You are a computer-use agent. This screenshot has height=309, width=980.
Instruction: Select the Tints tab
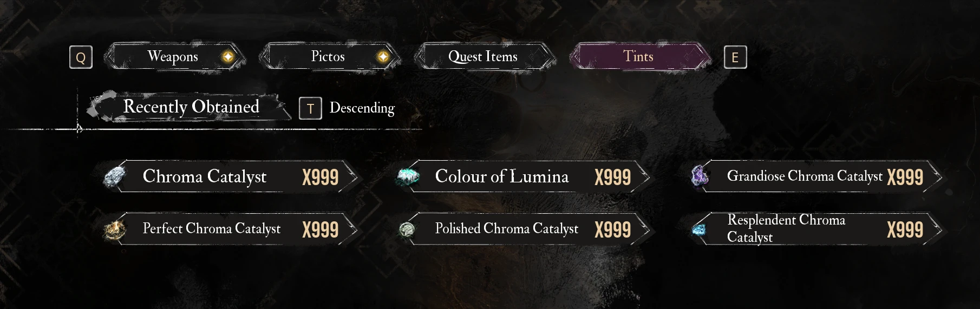coord(639,56)
